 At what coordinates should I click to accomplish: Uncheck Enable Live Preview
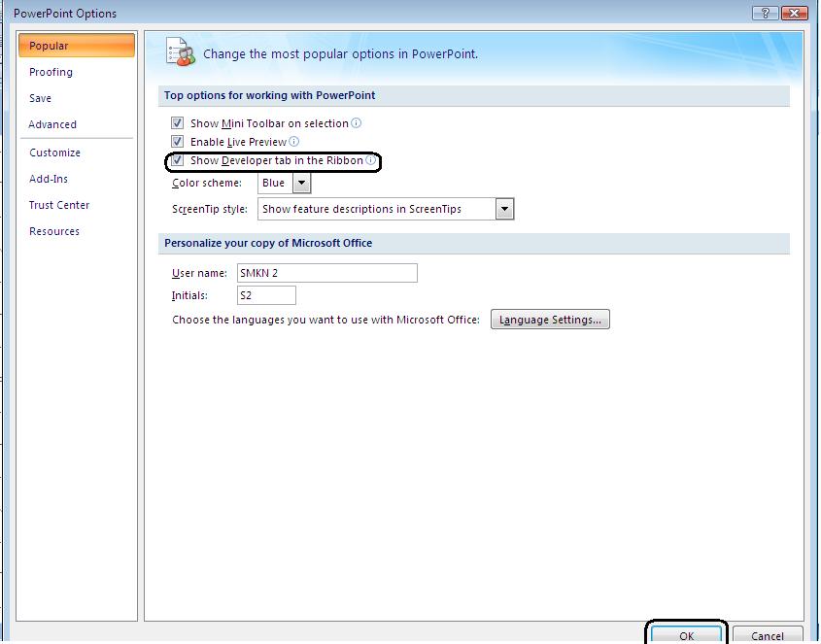coord(177,142)
